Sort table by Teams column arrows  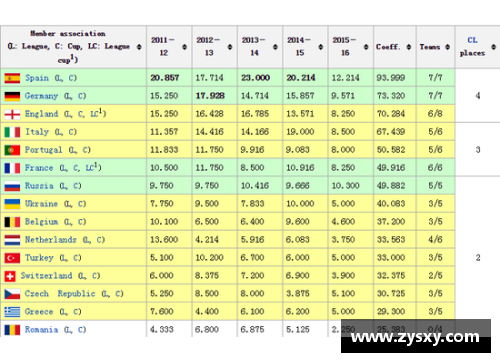pos(447,47)
